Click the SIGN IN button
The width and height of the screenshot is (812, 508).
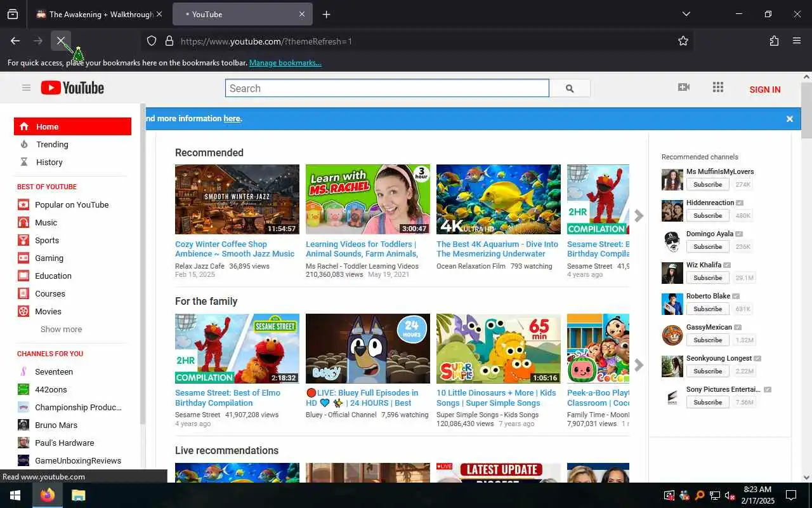coord(765,89)
